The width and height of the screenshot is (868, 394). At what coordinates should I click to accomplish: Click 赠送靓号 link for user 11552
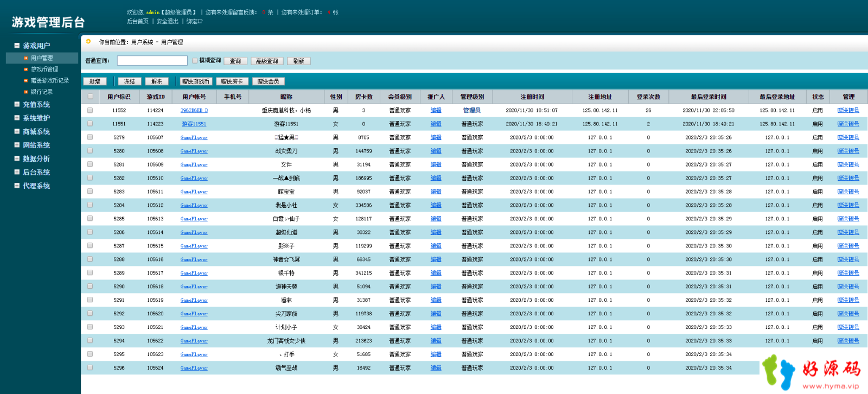pos(848,110)
